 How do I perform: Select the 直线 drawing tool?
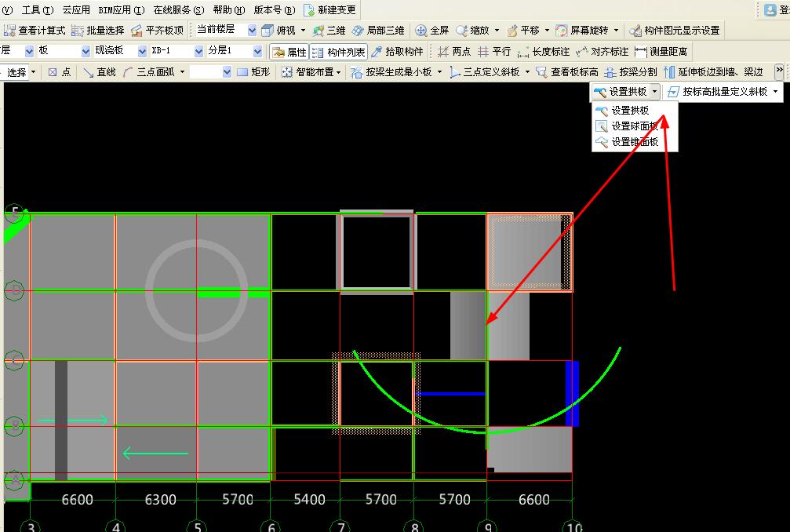[100, 72]
